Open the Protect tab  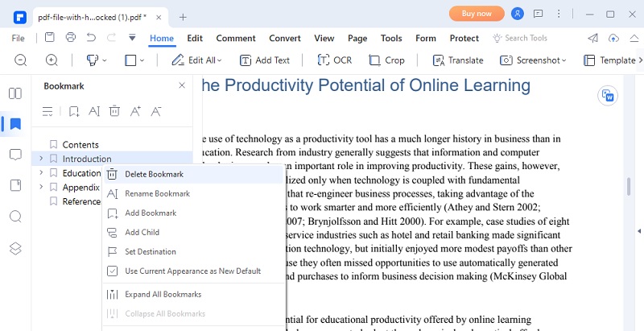click(464, 38)
